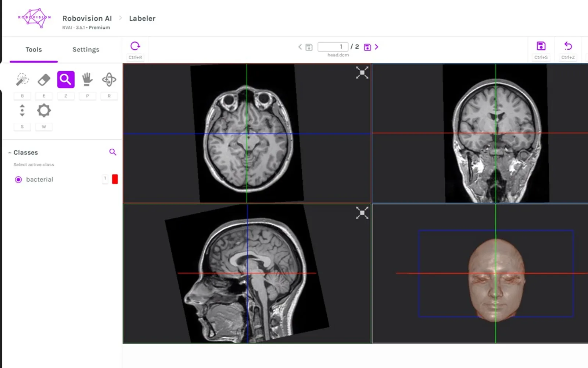This screenshot has width=588, height=368.
Task: Click the reload icon above Ctrl+R
Action: (x=135, y=46)
